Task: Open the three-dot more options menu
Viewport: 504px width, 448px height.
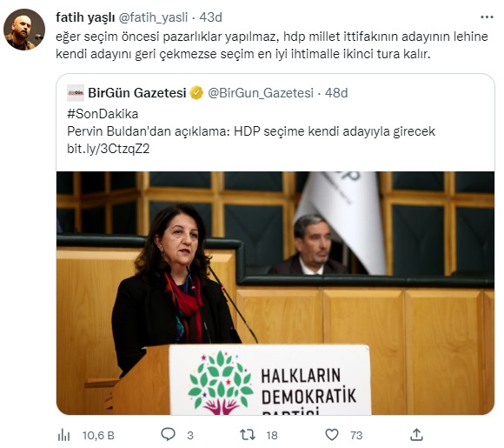Action: pyautogui.click(x=487, y=17)
